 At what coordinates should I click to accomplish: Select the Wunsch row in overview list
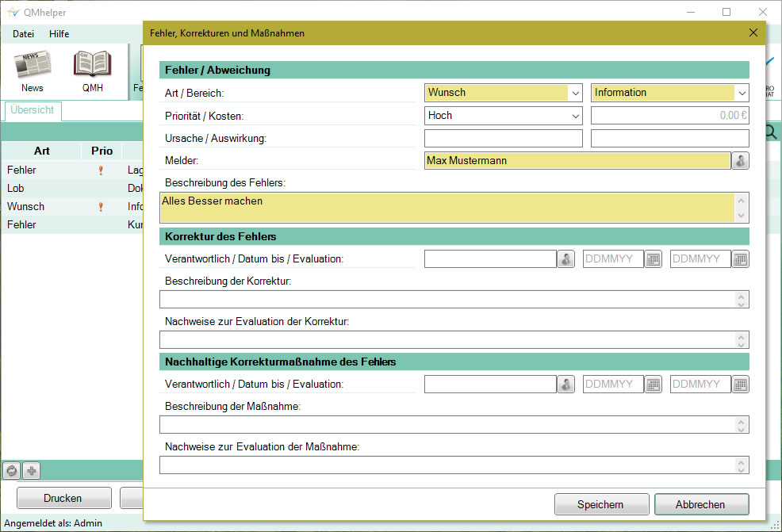(x=72, y=206)
